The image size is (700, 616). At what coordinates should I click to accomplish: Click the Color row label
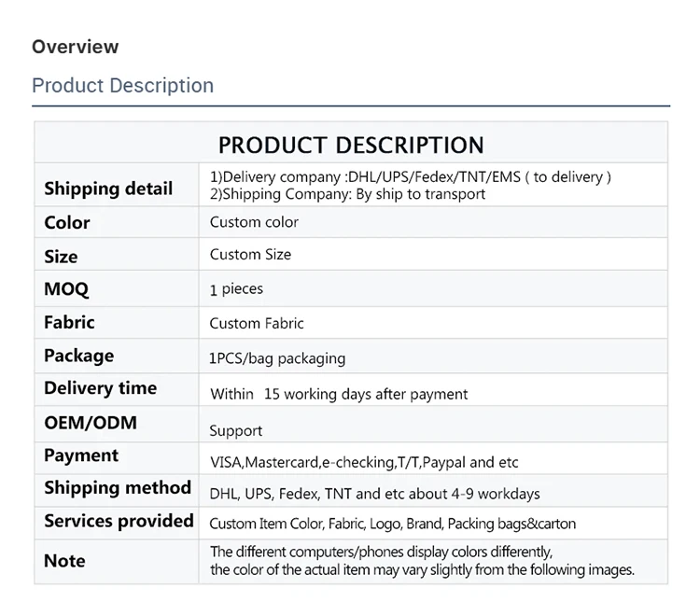pyautogui.click(x=67, y=222)
